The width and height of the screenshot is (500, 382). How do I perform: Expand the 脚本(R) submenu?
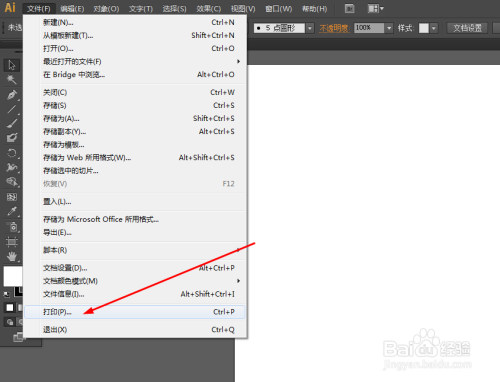(135, 250)
